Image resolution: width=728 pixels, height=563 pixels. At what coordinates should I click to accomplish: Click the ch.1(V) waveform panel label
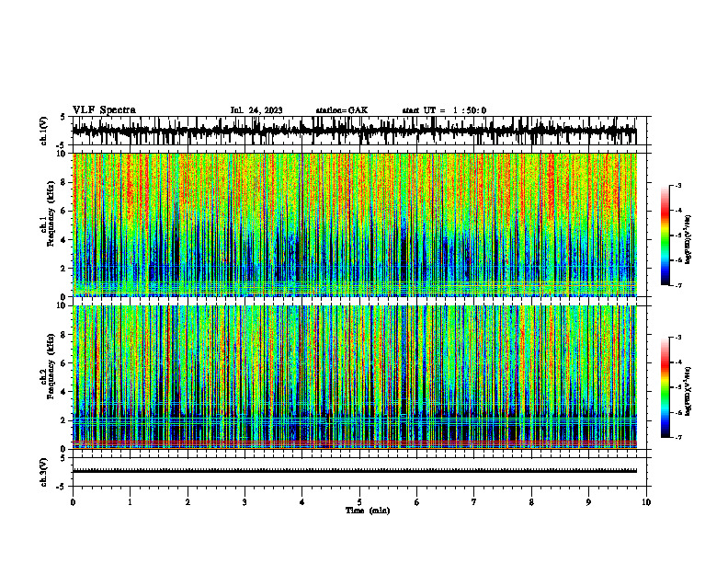(44, 131)
